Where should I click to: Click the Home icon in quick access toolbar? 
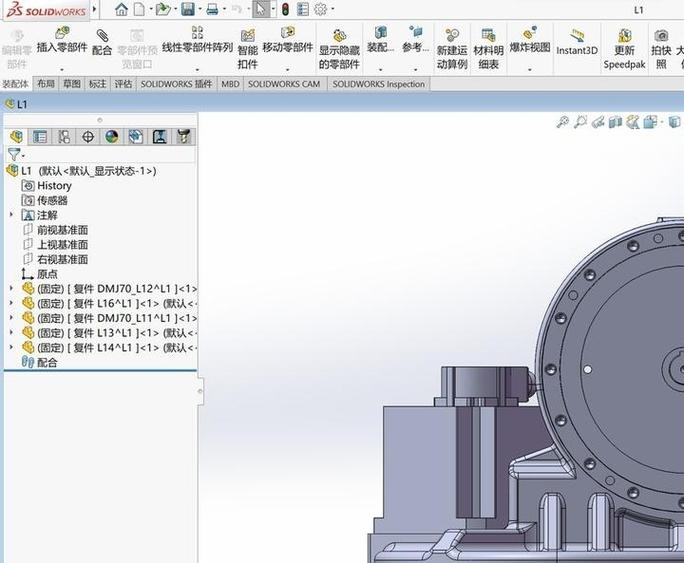121,9
